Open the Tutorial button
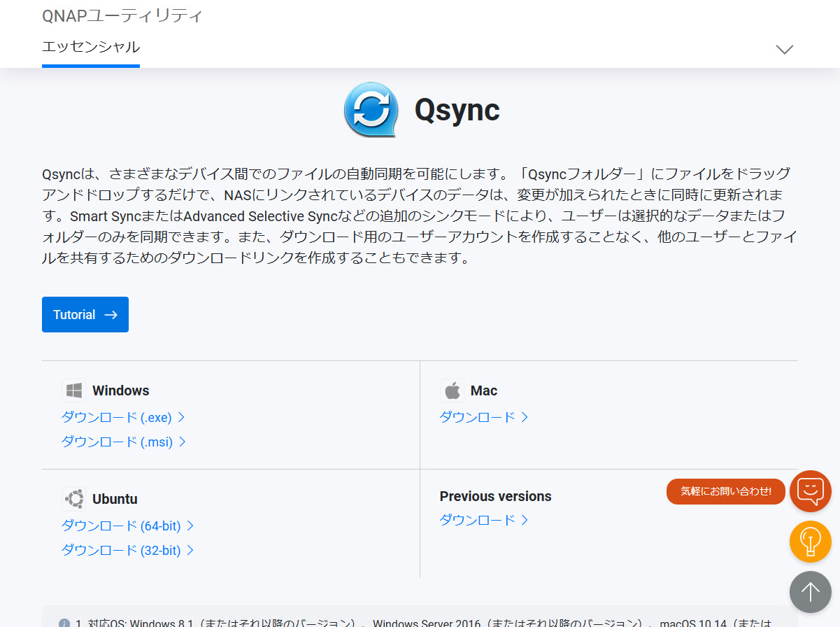Viewport: 840px width, 627px height. (85, 315)
